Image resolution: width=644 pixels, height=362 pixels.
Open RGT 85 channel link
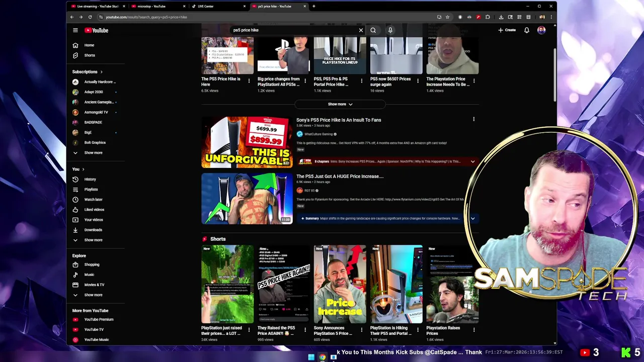click(x=309, y=191)
